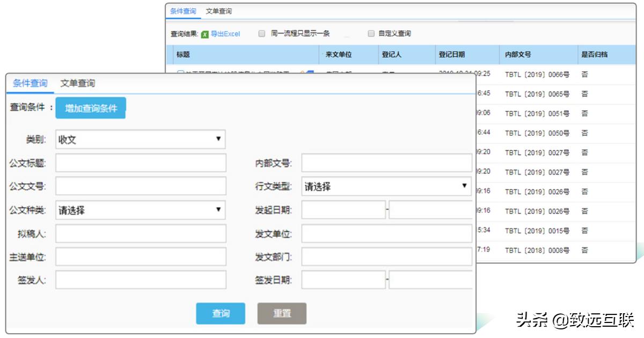This screenshot has height=338, width=644.
Task: Open the 行文类型 dropdown
Action: [385, 186]
